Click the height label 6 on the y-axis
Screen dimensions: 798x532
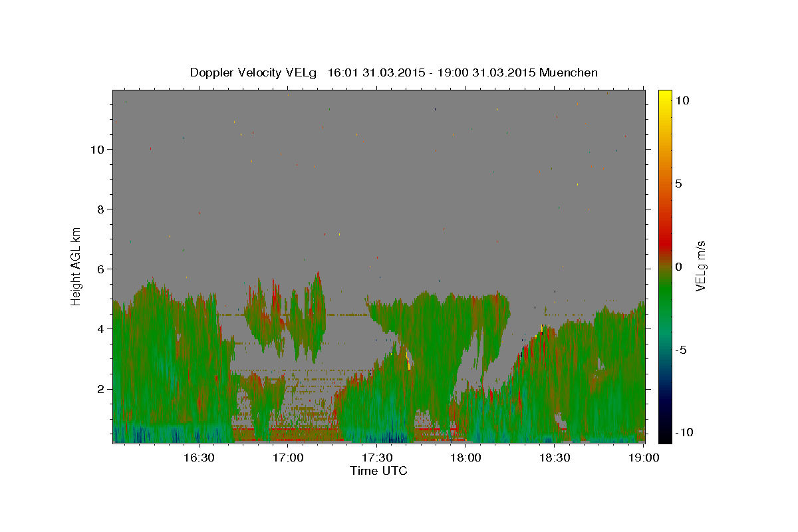(100, 269)
